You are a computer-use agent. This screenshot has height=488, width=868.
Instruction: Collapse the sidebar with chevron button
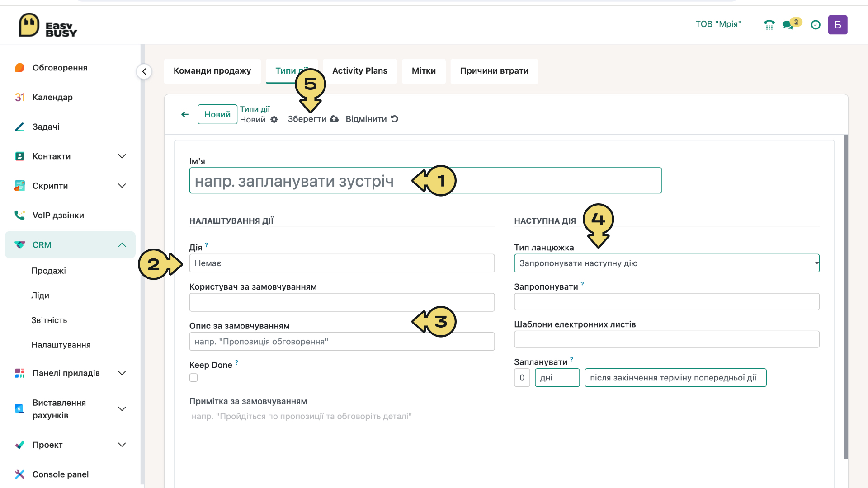point(144,71)
